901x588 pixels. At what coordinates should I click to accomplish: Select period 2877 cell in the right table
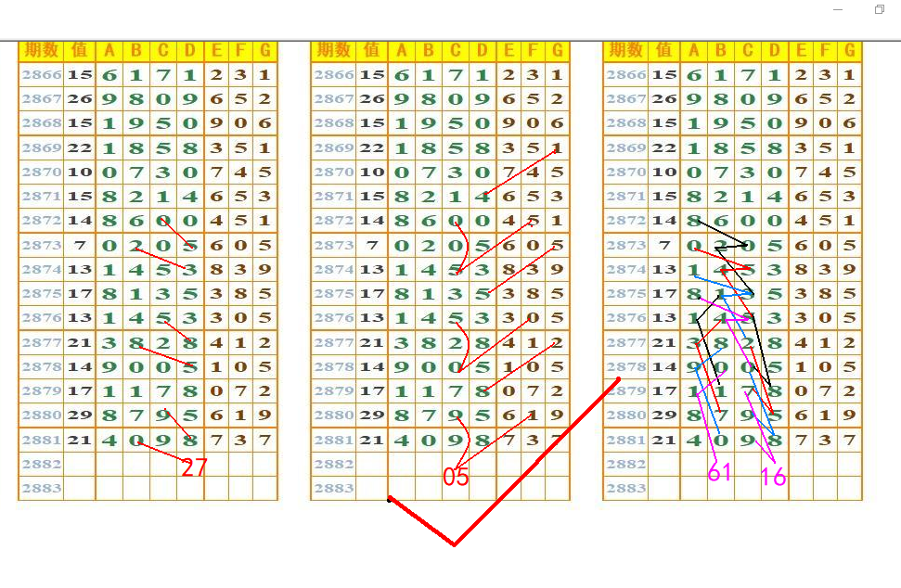point(626,343)
